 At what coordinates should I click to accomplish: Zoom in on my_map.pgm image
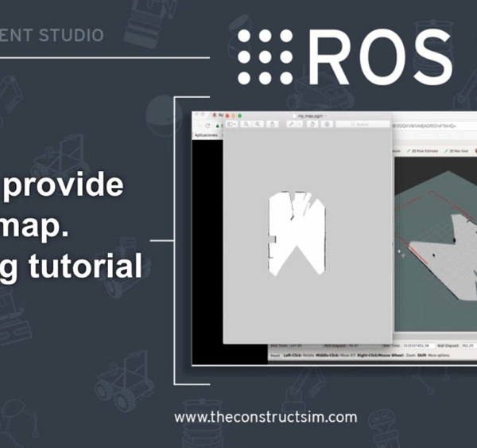[258, 124]
